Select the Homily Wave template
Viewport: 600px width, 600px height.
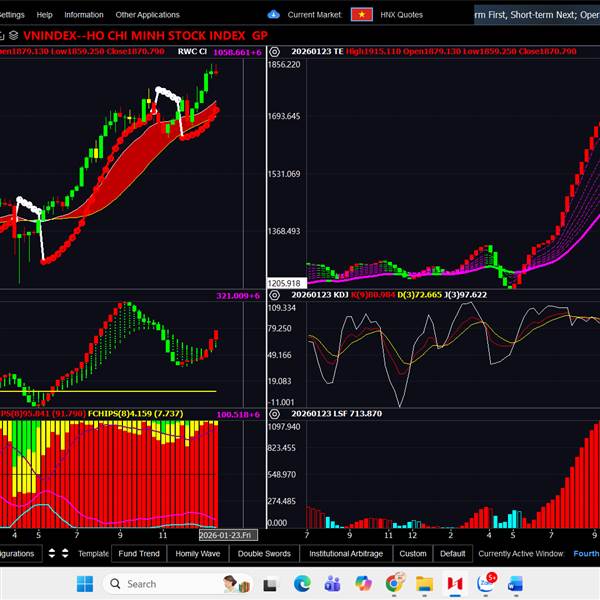click(198, 553)
